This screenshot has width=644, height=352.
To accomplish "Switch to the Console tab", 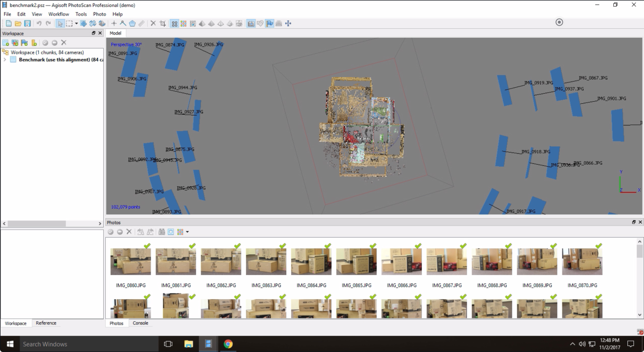I will (141, 323).
